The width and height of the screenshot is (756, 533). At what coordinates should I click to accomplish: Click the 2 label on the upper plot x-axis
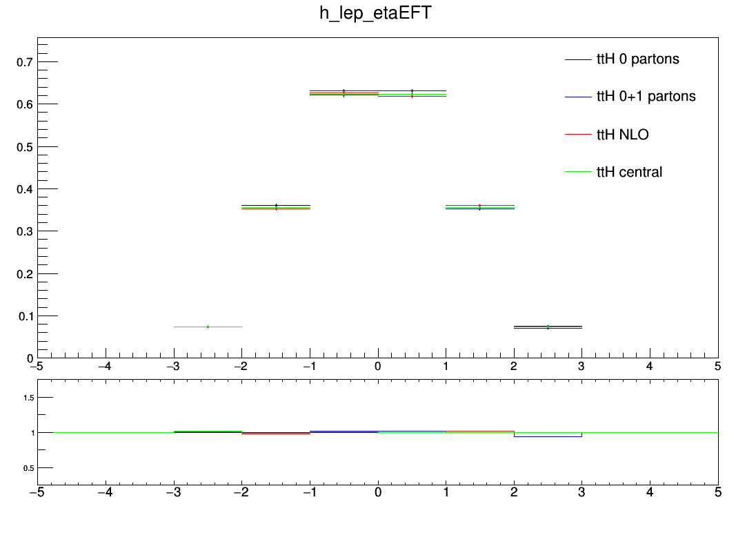coord(513,367)
